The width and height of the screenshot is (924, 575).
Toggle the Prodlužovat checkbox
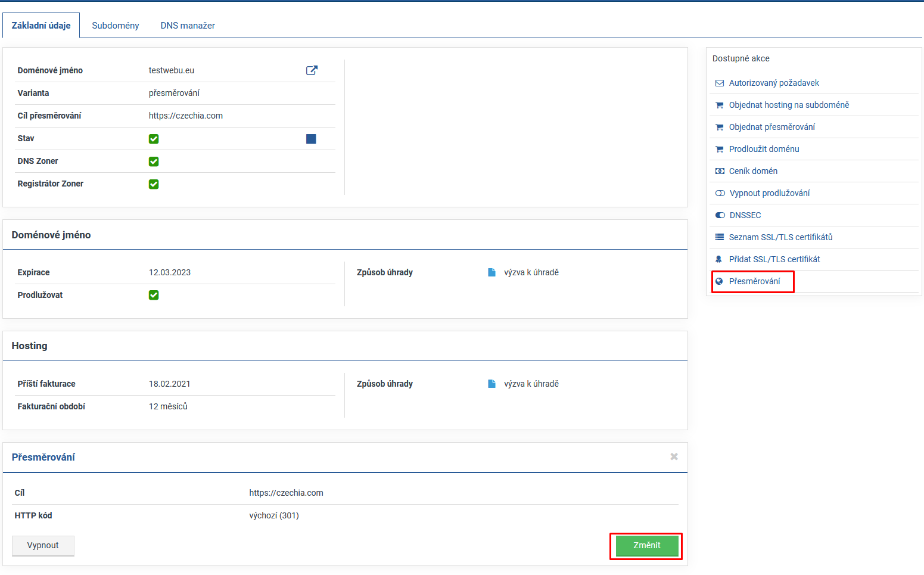tap(154, 295)
